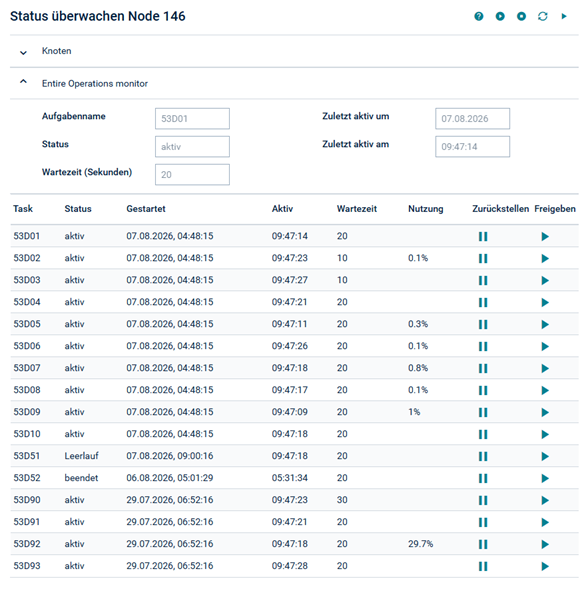Image resolution: width=586 pixels, height=595 pixels.
Task: Click the 09:47:28 active time cell
Action: click(290, 566)
